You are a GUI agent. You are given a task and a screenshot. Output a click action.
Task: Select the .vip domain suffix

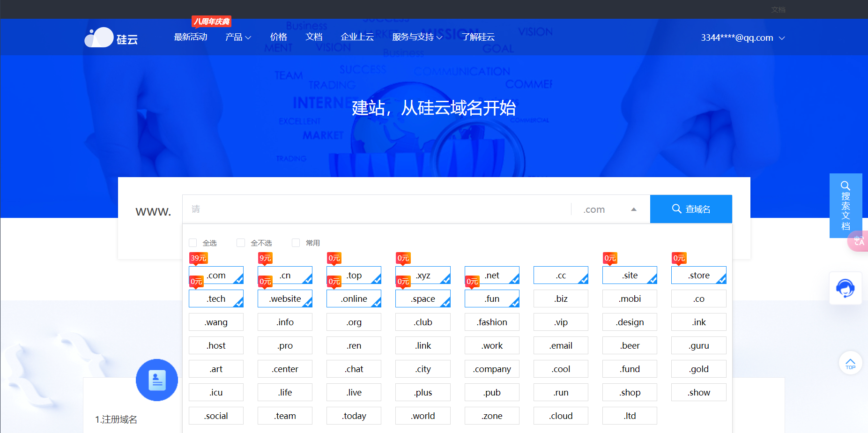click(561, 322)
